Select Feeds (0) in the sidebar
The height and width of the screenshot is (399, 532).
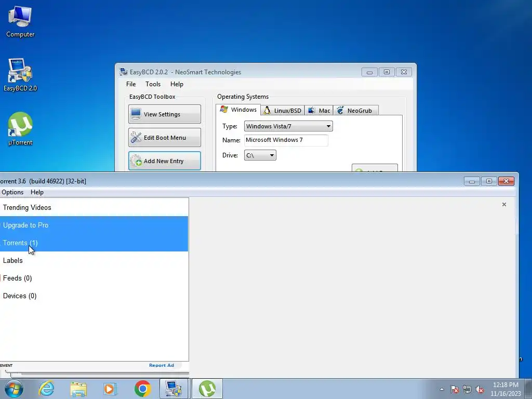coord(94,278)
